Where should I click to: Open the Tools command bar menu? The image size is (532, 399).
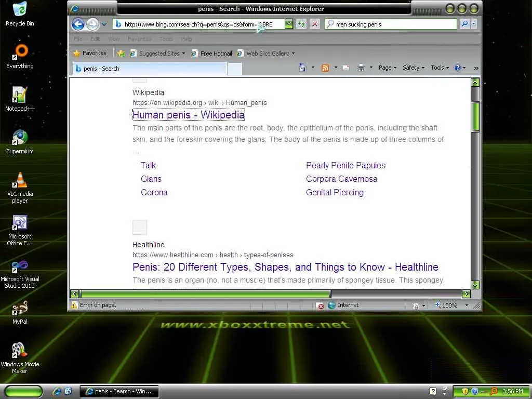tap(440, 68)
